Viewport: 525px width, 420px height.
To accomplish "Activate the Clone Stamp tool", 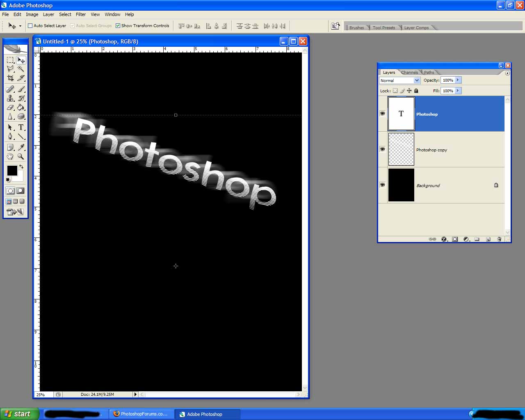I will [10, 98].
